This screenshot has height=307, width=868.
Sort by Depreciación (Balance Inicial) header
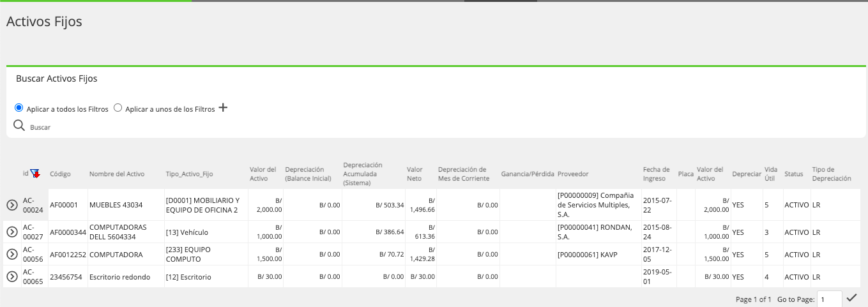[308, 174]
